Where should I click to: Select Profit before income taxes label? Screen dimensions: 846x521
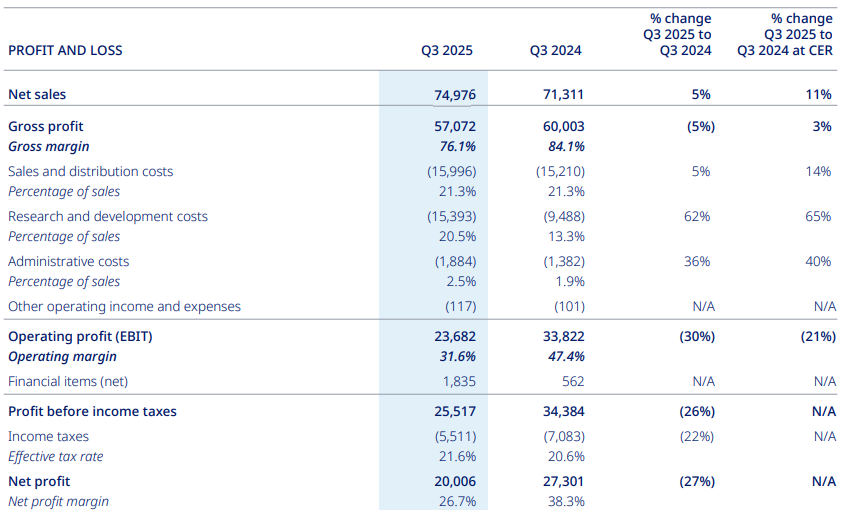pos(92,412)
